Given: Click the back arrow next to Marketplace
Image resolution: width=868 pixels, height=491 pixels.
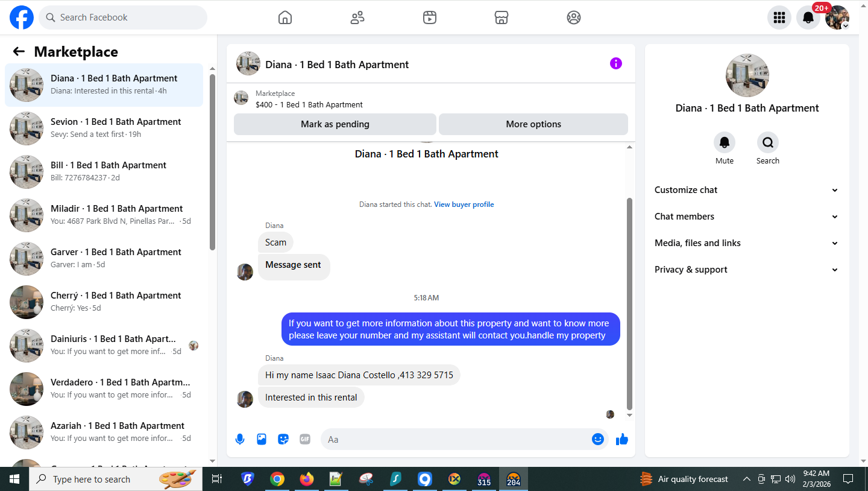Looking at the screenshot, I should coord(19,52).
